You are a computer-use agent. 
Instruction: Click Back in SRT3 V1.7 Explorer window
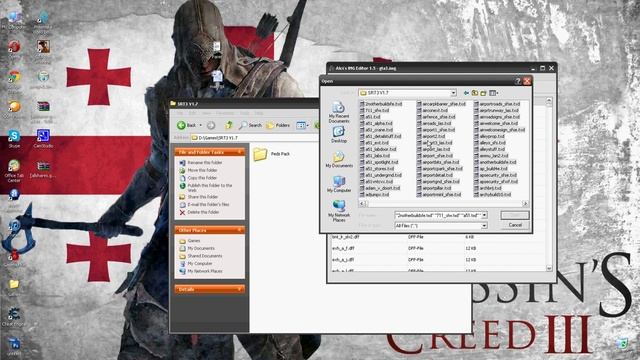187,125
